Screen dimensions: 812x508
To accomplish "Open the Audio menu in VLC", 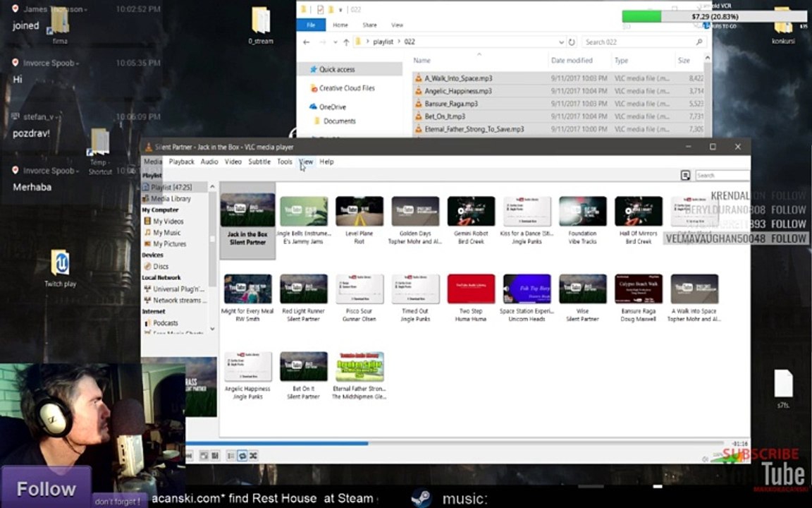I will pyautogui.click(x=209, y=162).
